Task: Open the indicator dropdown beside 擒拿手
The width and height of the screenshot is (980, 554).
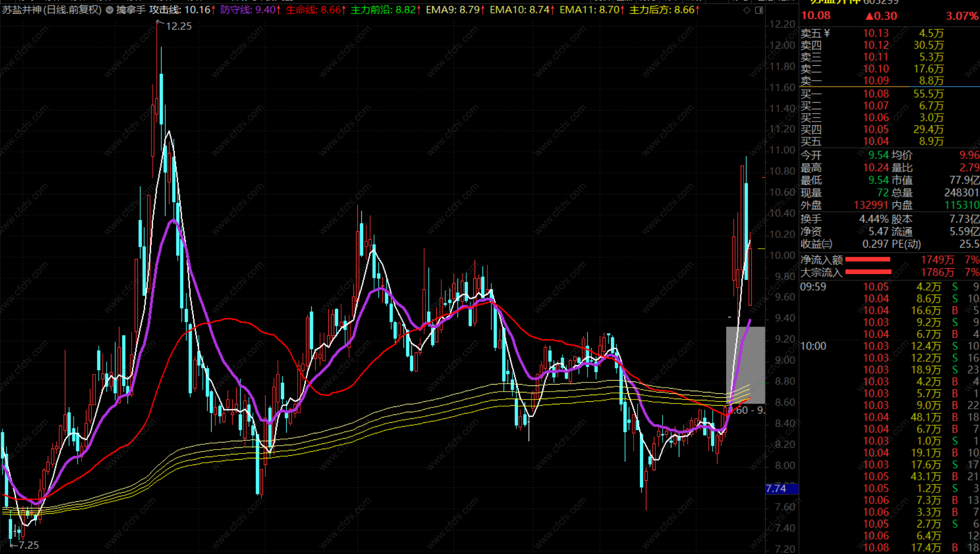Action: 109,10
